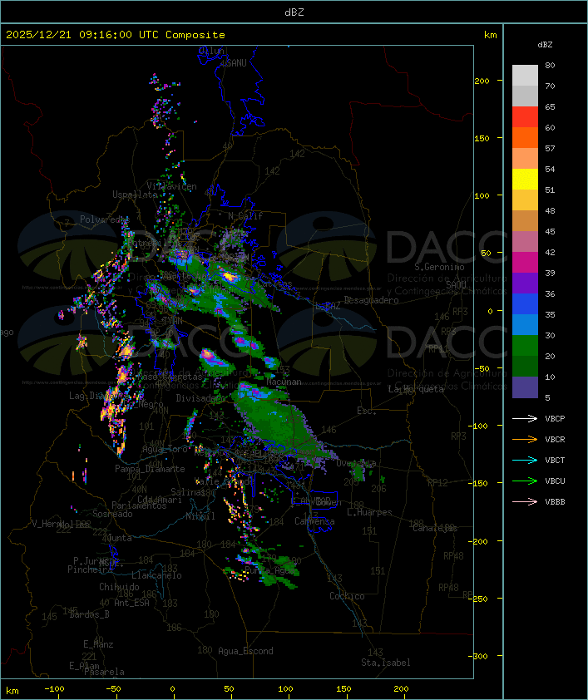Click the Sosneado map label
588x700 pixels.
click(x=112, y=514)
